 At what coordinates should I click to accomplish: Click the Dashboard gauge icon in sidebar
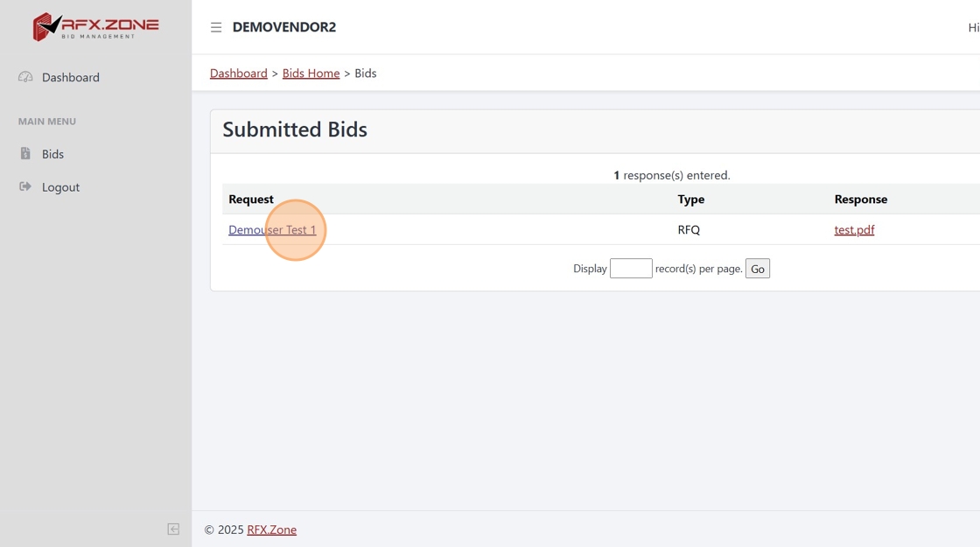[x=25, y=77]
